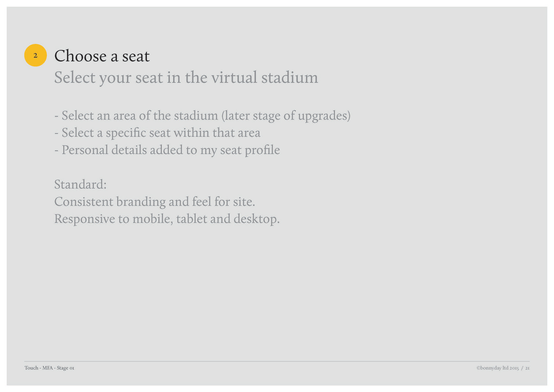
Task: Click the "©bonnyday ltd 2015" copyright notice
Action: tap(497, 368)
